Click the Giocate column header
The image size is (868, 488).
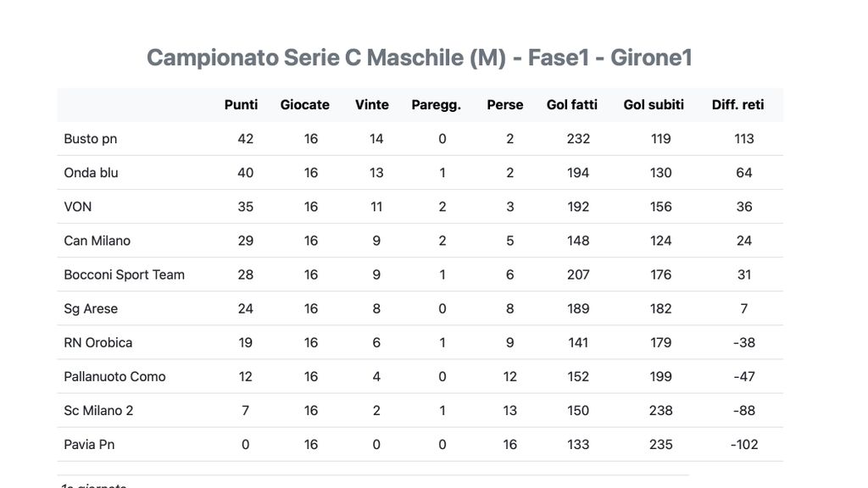pyautogui.click(x=305, y=105)
